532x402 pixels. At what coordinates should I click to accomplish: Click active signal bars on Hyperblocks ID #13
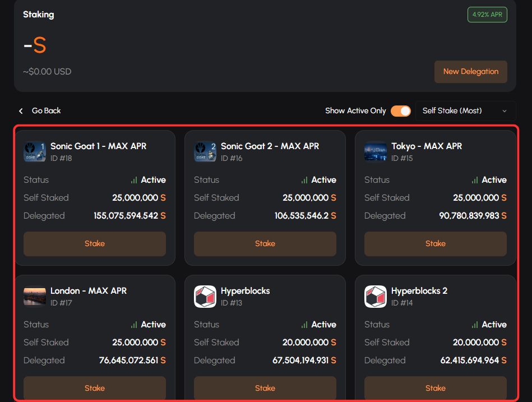pyautogui.click(x=304, y=325)
